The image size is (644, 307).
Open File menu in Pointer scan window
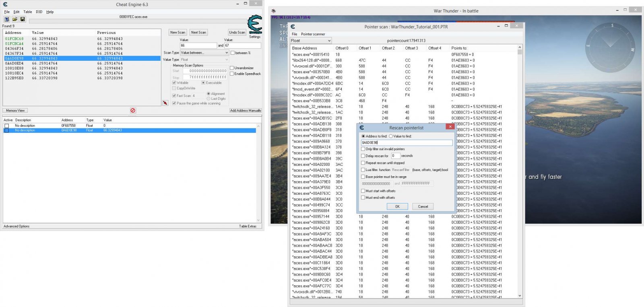295,34
